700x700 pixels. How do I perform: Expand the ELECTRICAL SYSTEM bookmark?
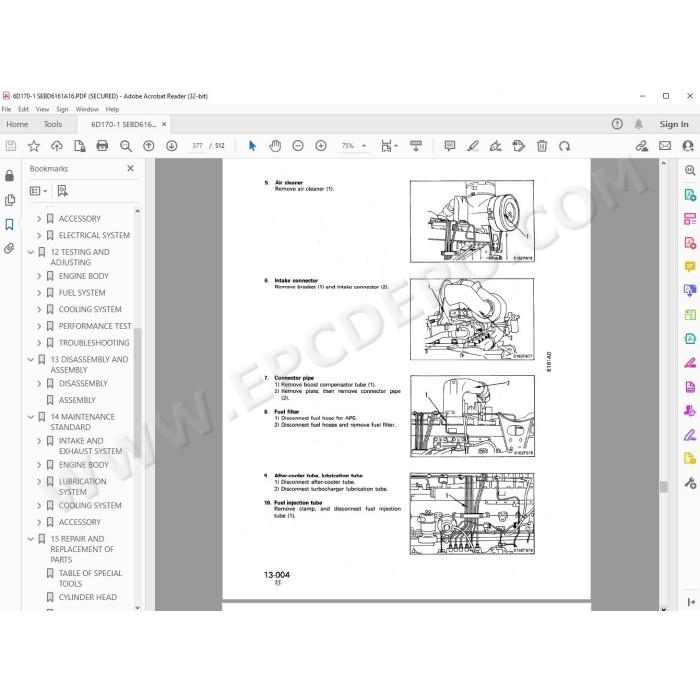[39, 235]
